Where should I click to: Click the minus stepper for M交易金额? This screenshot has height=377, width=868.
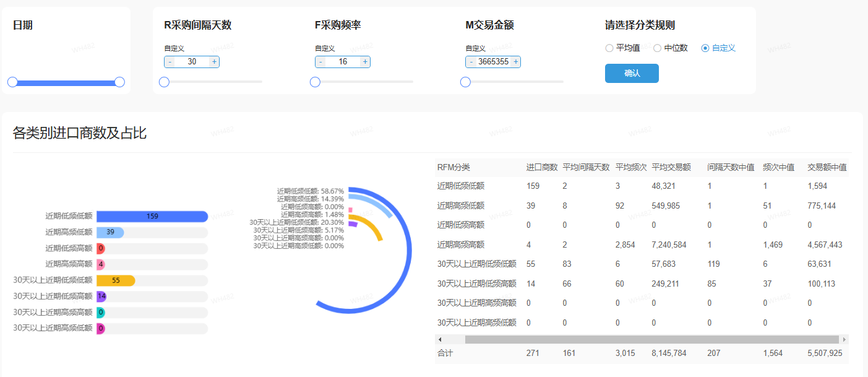[471, 62]
